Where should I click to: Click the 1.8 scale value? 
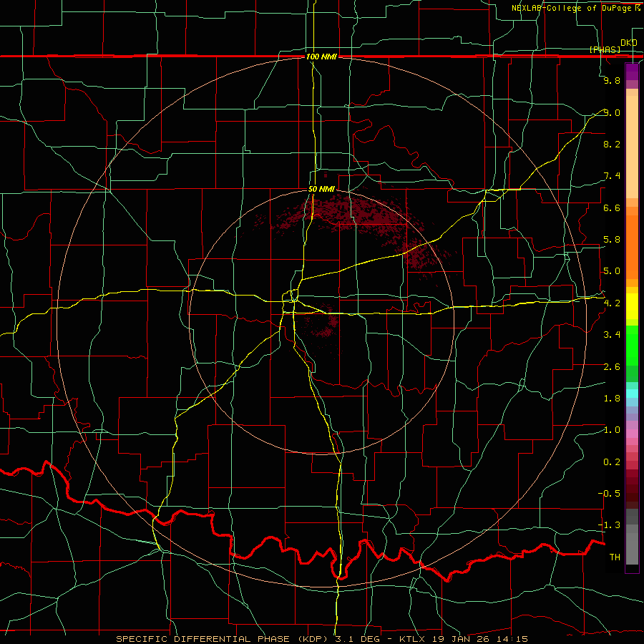coord(612,399)
